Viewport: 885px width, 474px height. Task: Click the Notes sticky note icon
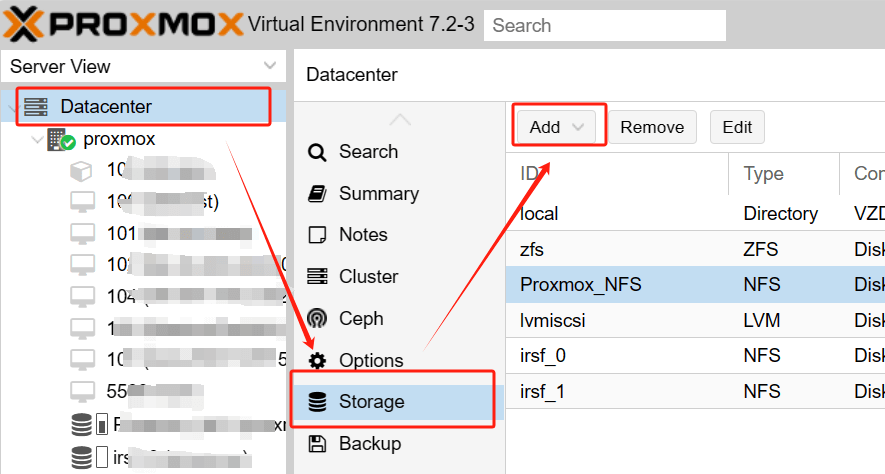[x=318, y=235]
